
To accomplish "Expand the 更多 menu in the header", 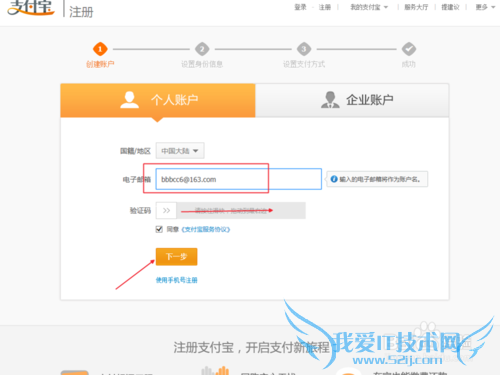I will tap(485, 7).
